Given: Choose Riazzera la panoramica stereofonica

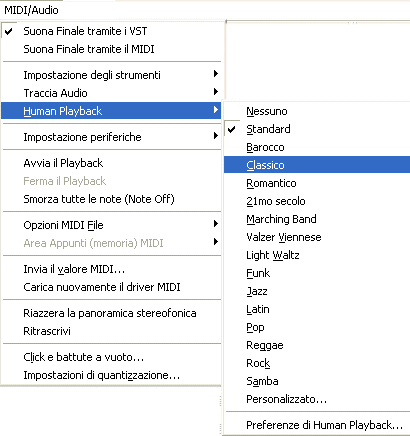Looking at the screenshot, I should point(111,313).
